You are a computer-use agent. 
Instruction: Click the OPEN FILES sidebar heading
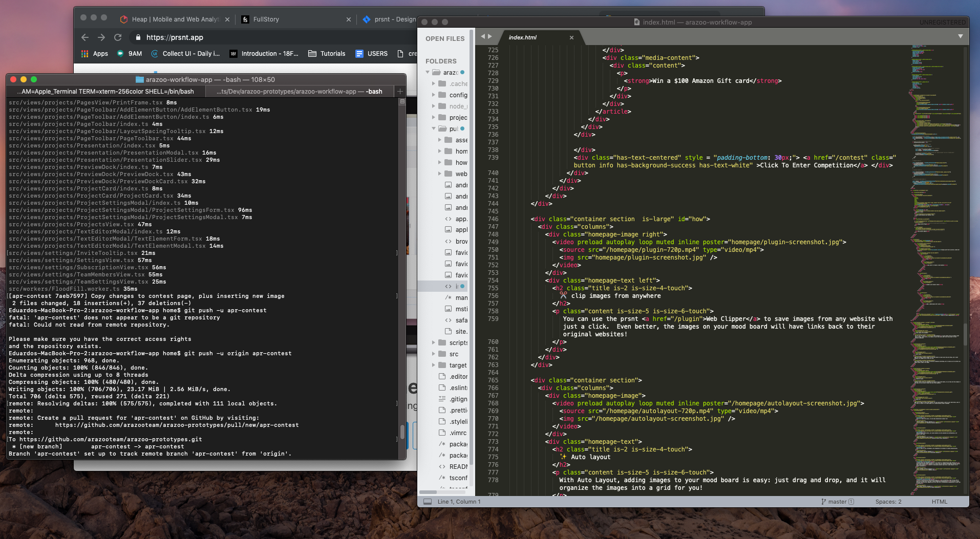[445, 38]
